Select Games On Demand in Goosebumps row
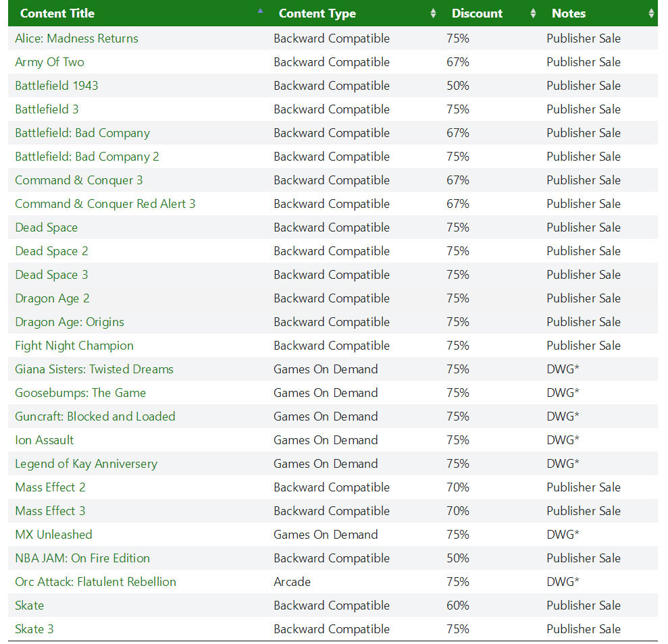 (x=326, y=393)
